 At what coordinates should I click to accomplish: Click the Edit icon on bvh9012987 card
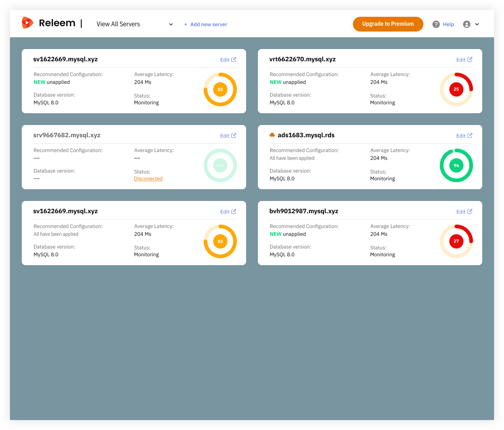[x=470, y=211]
